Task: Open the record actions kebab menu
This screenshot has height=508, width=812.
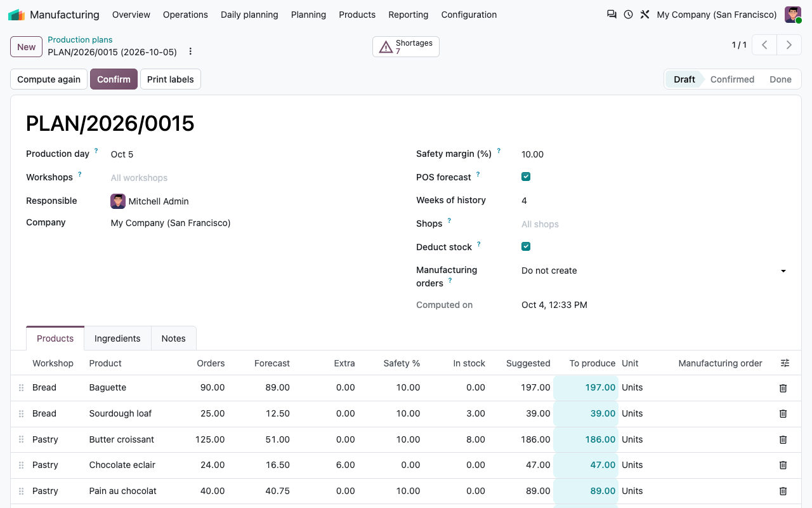Action: coord(190,51)
